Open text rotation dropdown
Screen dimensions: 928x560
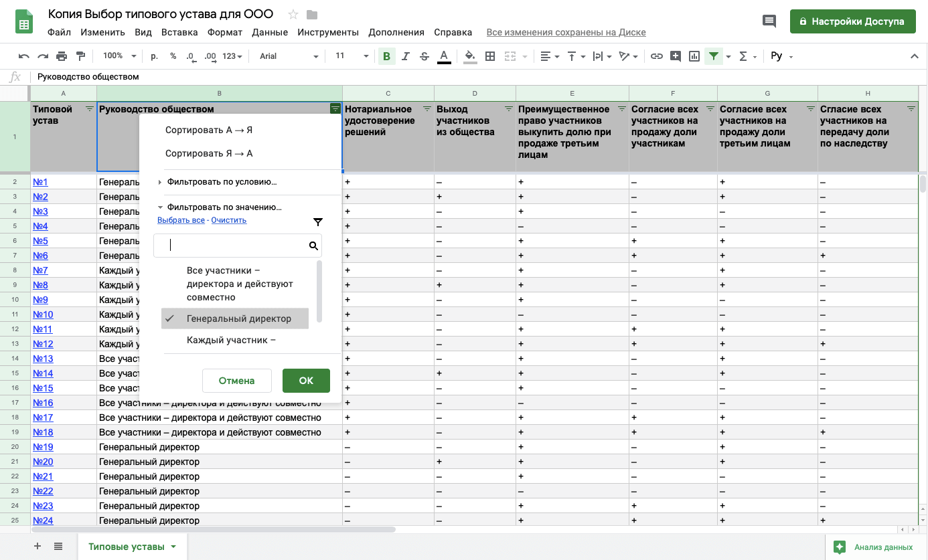click(x=628, y=56)
